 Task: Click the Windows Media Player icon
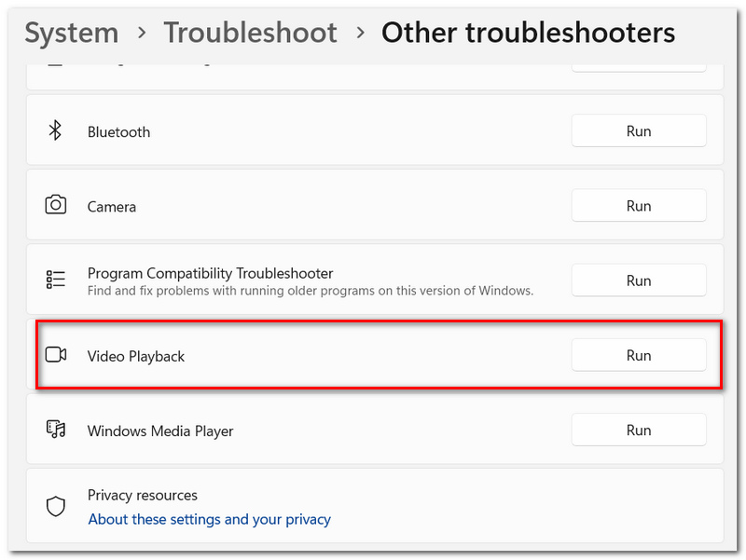(x=56, y=430)
